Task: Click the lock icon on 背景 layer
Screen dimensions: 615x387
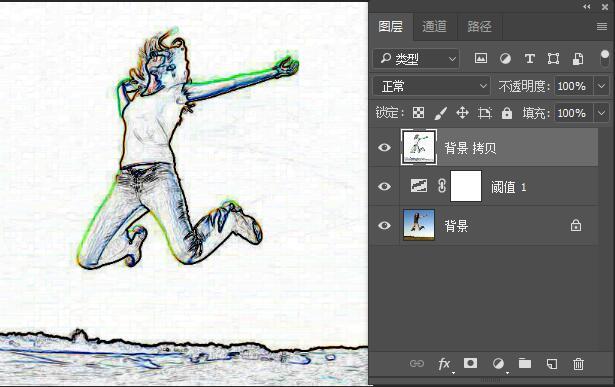Action: (576, 225)
